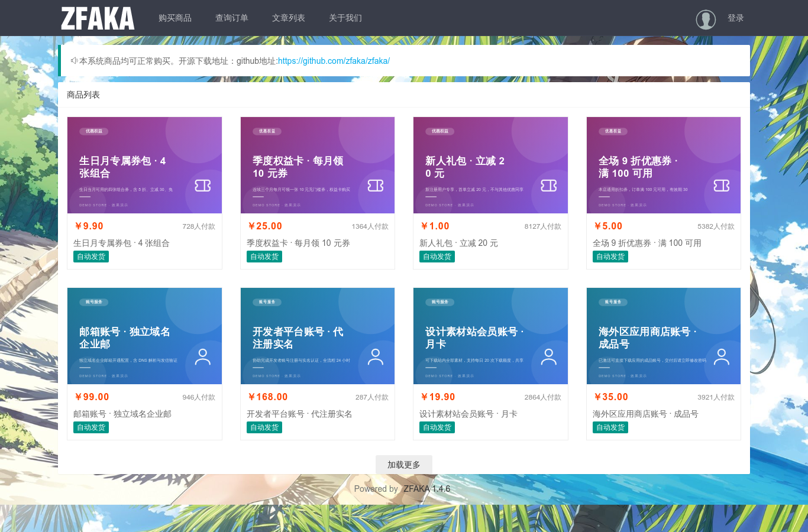The image size is (808, 532).
Task: Click title text 生日月专属券包 · 4 张组合
Action: click(121, 243)
